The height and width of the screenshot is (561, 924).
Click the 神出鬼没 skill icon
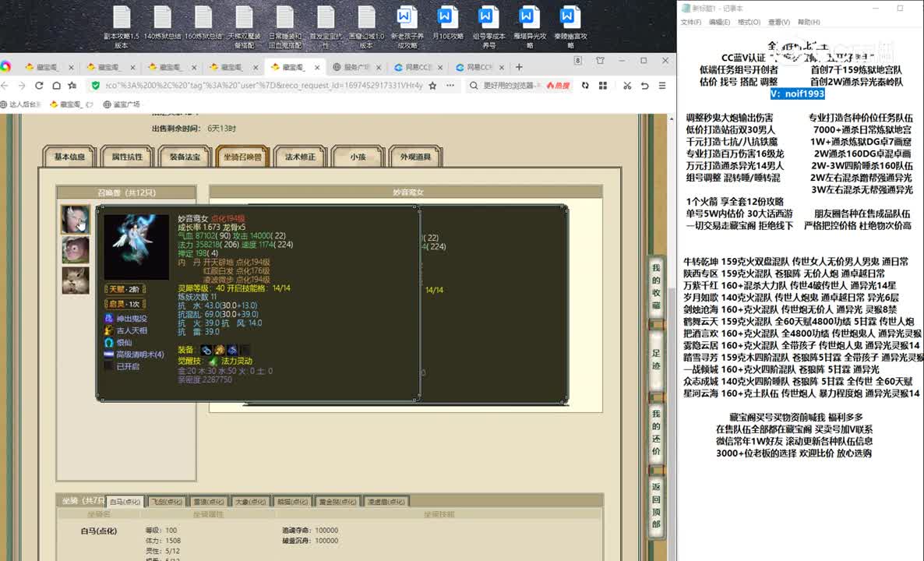click(108, 318)
